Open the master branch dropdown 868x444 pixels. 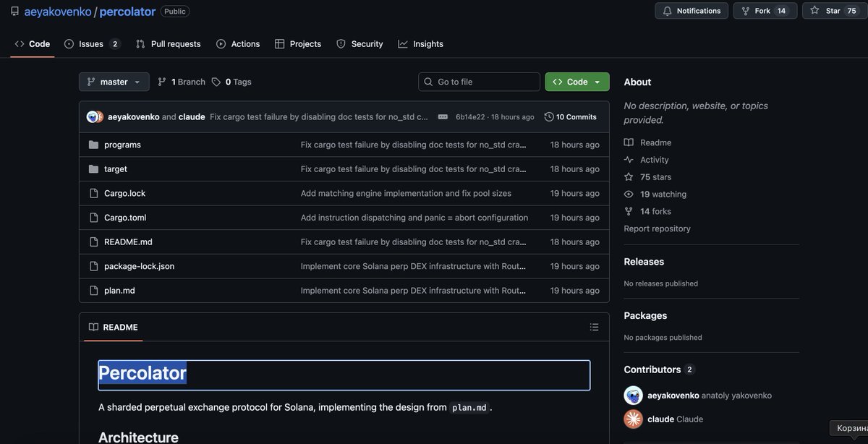click(x=114, y=82)
